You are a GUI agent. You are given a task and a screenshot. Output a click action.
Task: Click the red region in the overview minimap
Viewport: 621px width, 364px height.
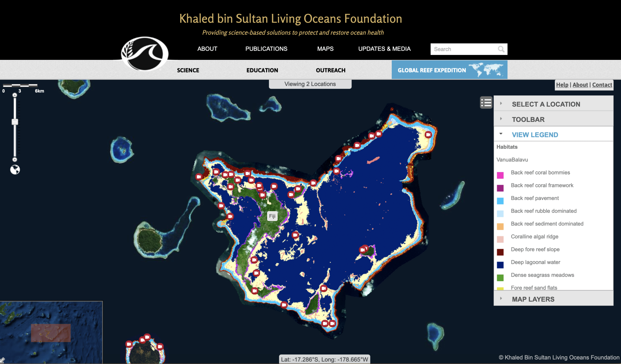[x=51, y=333]
